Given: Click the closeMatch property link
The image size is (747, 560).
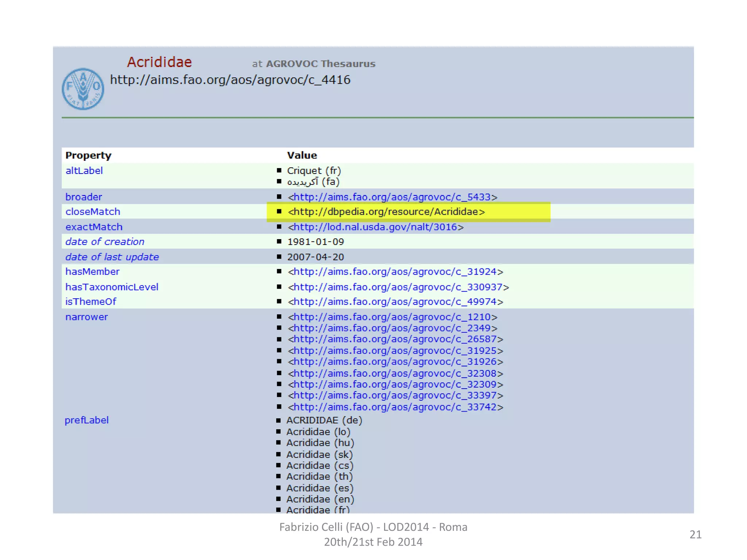Looking at the screenshot, I should pyautogui.click(x=93, y=211).
